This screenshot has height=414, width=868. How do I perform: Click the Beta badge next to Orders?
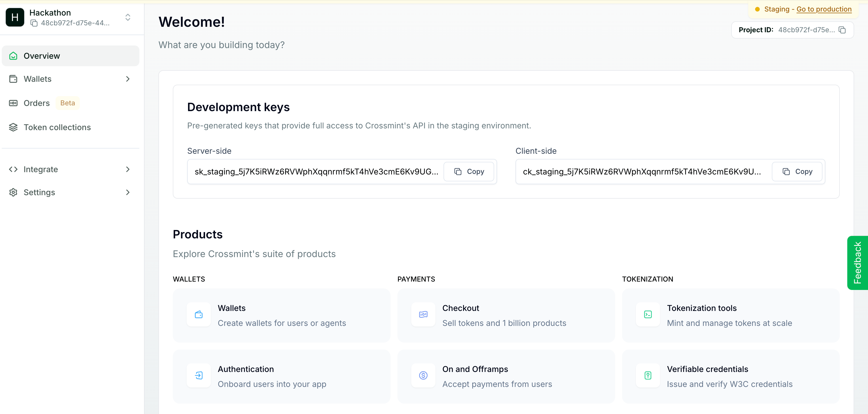point(68,103)
